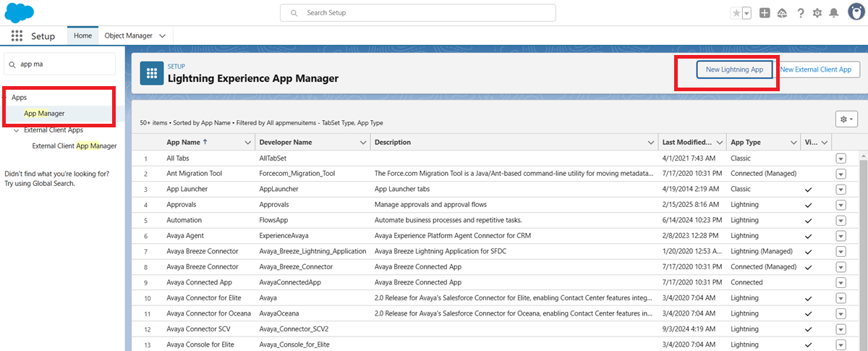Click the 'AvayaConnectedApp' developer name cell
The width and height of the screenshot is (868, 351).
point(290,282)
